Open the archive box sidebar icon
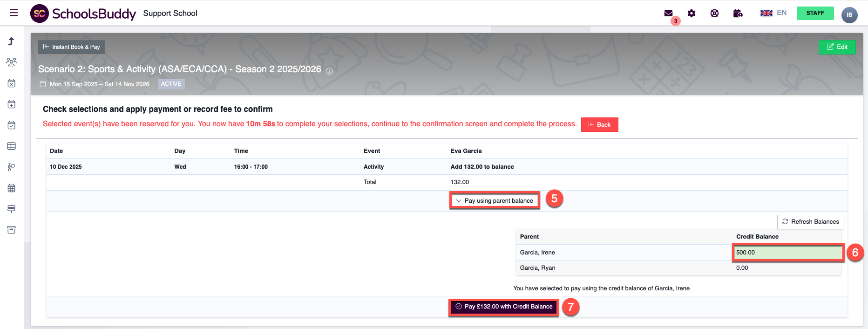Image resolution: width=868 pixels, height=329 pixels. click(x=12, y=230)
